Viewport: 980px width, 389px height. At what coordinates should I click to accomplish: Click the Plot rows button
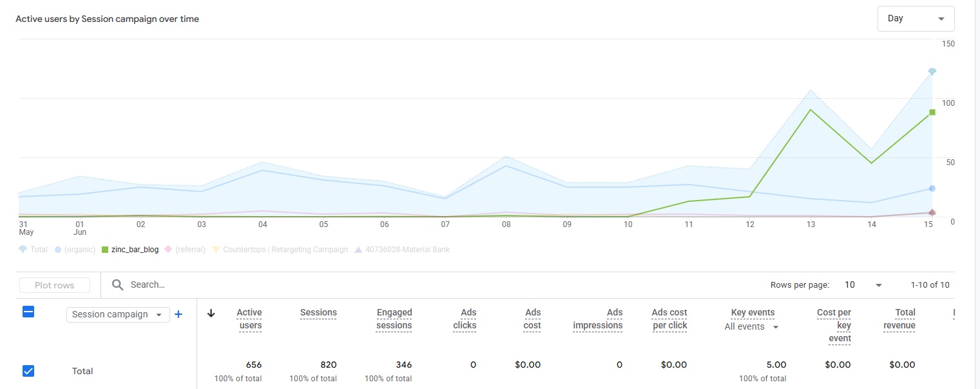click(55, 285)
